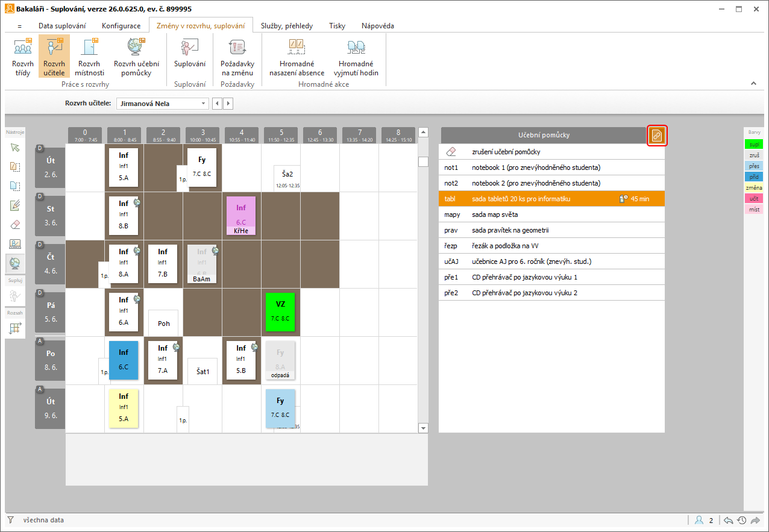Launch Hromadné vyjmutí hodin
The height and width of the screenshot is (532, 769).
[356, 56]
